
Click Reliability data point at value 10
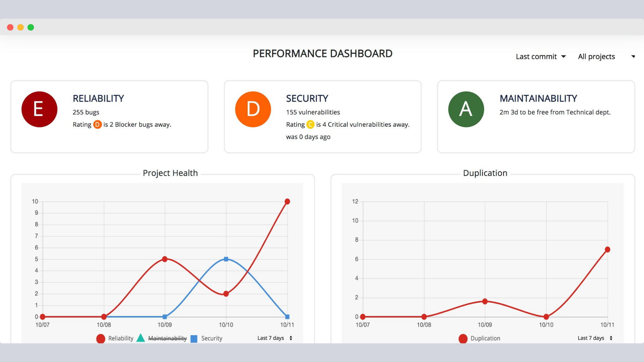(x=287, y=201)
